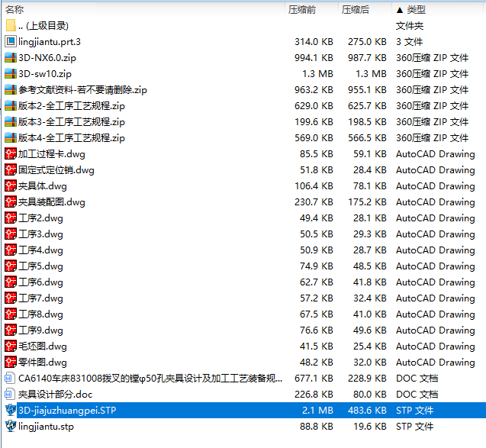This screenshot has width=486, height=448.
Task: Select file name 3D-jiajuzhuangpei.STP
Action: [x=67, y=410]
